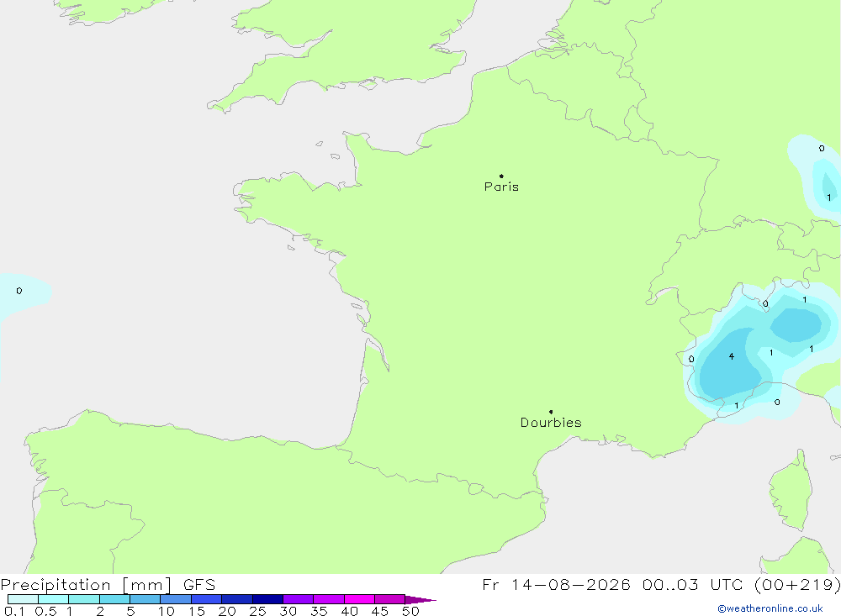The image size is (841, 616).
Task: Select the 0.1–0.5 mm legend swatch
Action: pyautogui.click(x=23, y=599)
